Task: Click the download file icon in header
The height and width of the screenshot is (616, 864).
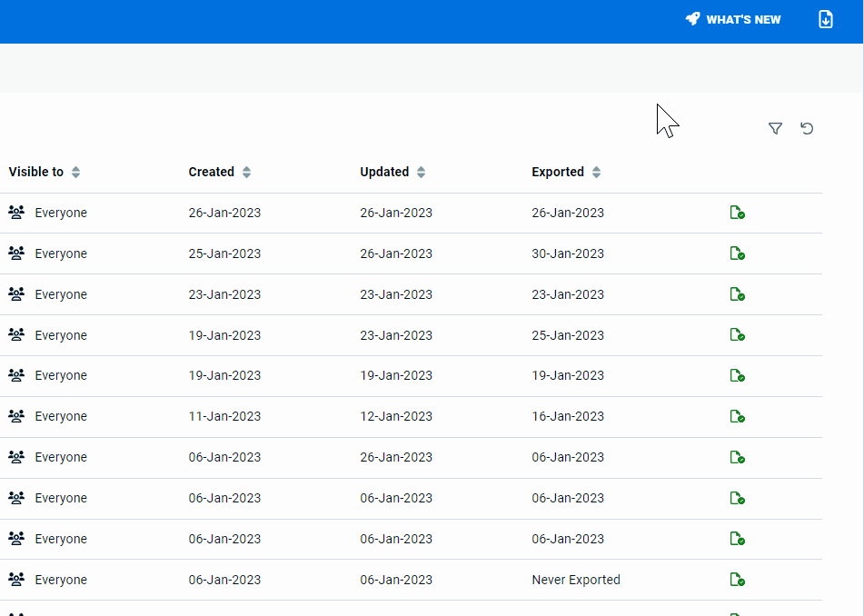Action: pos(826,19)
